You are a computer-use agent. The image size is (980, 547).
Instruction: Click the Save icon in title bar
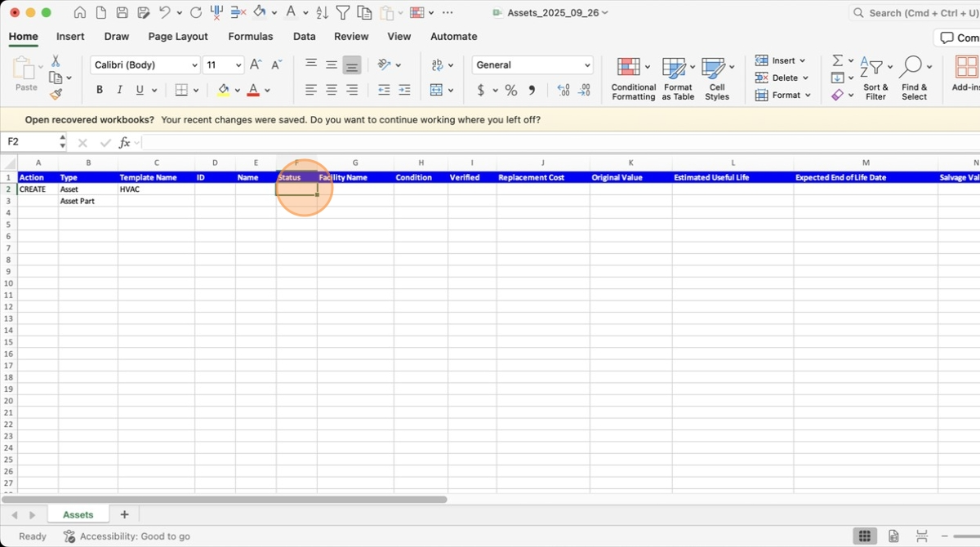[x=122, y=13]
